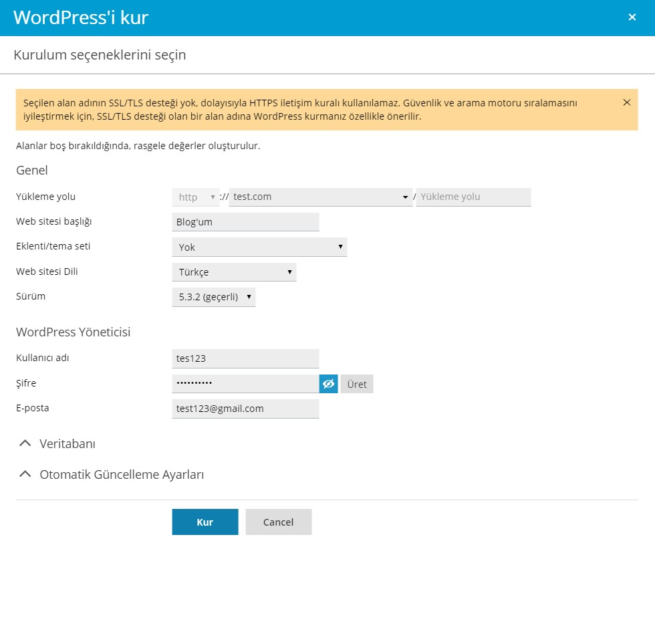Click the Yükleme yolu path field
The width and height of the screenshot is (655, 644).
(x=473, y=197)
